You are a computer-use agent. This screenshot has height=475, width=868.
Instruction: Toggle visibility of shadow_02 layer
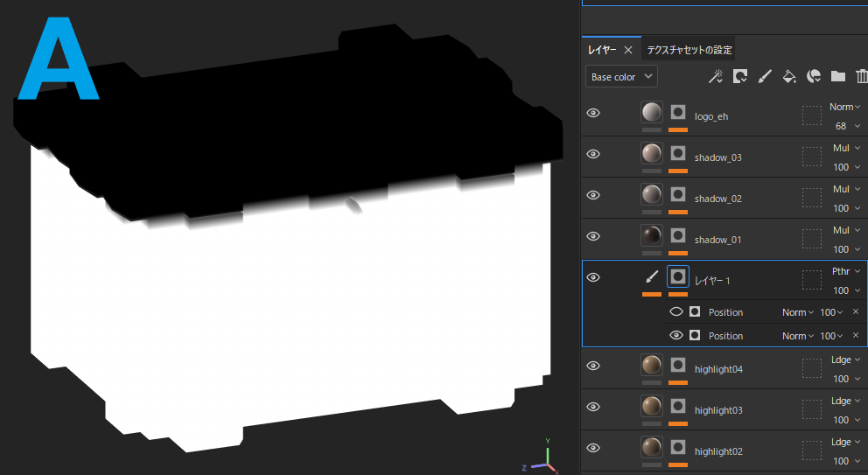[x=593, y=195]
